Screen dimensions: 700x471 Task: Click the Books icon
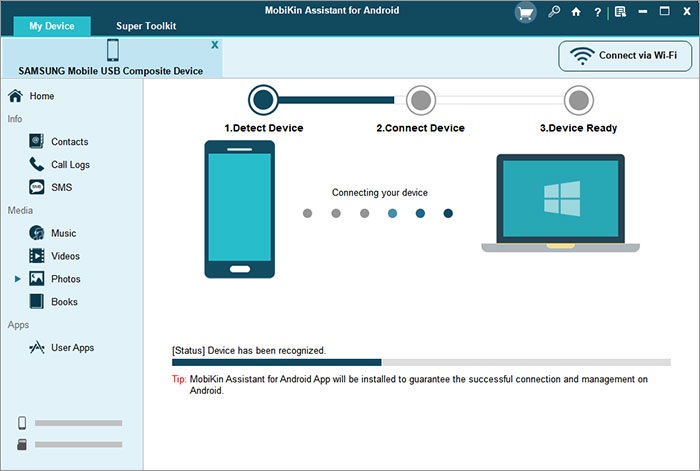pyautogui.click(x=37, y=301)
